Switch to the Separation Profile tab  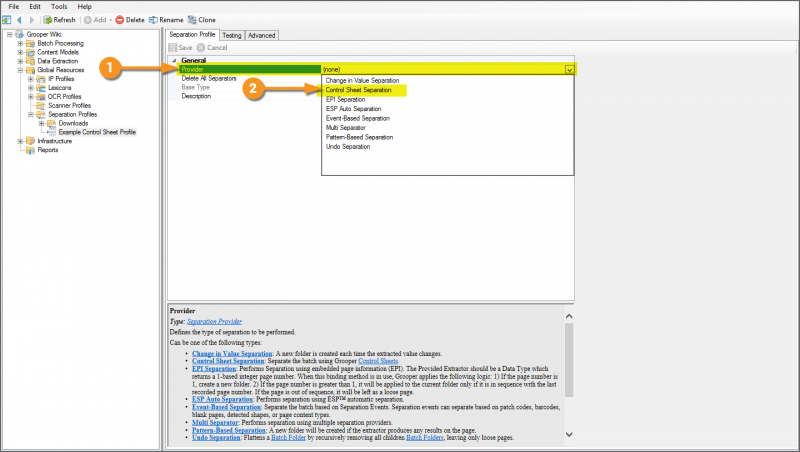[192, 35]
